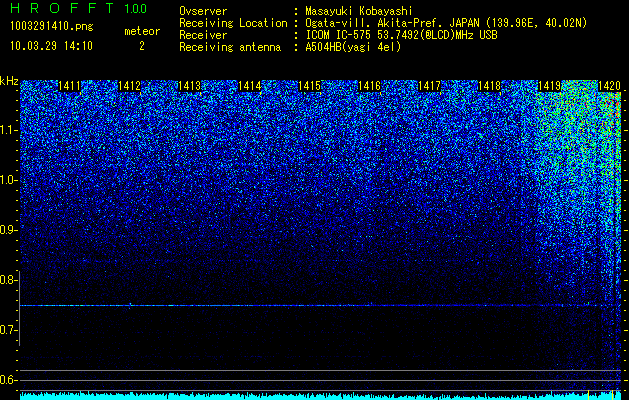Click the 1.0.0 version number
This screenshot has height=400, width=629.
point(136,9)
